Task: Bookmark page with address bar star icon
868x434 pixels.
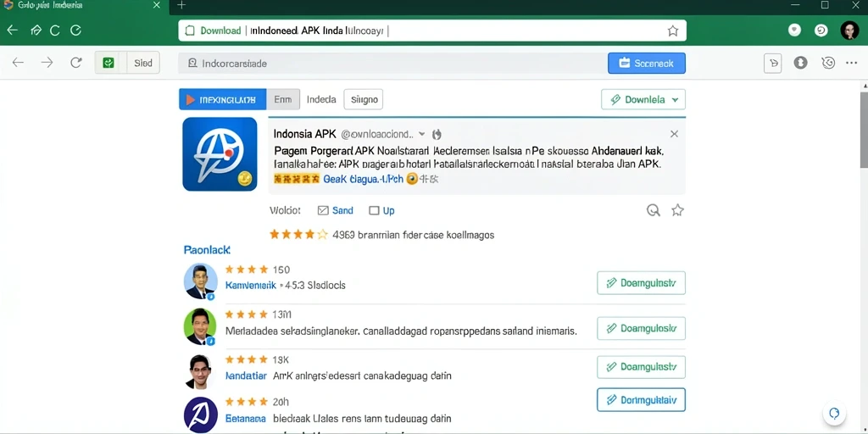Action: click(672, 31)
